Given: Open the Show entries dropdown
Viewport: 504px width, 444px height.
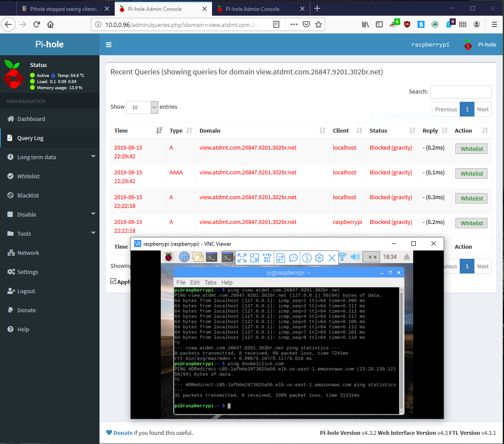Looking at the screenshot, I should (142, 107).
